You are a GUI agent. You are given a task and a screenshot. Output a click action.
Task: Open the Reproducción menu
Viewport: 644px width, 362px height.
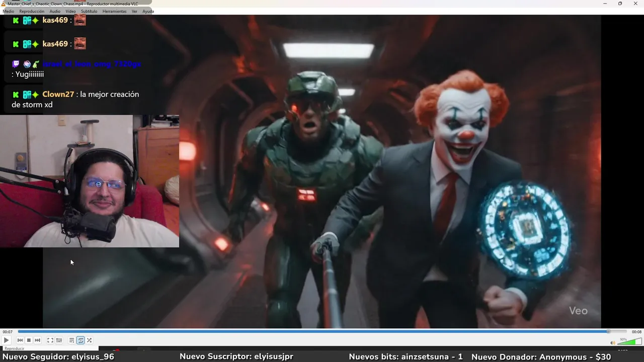tap(32, 11)
